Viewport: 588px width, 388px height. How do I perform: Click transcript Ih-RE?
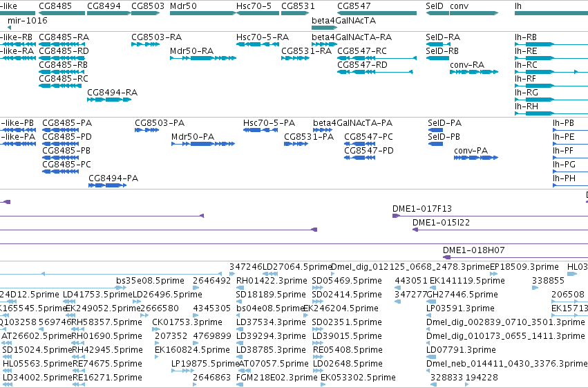tap(551, 58)
